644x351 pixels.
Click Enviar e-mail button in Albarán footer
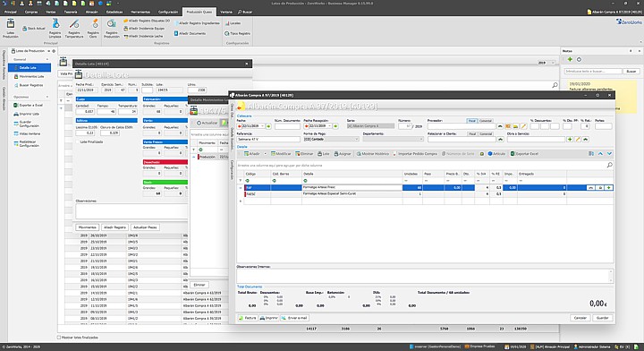(294, 318)
